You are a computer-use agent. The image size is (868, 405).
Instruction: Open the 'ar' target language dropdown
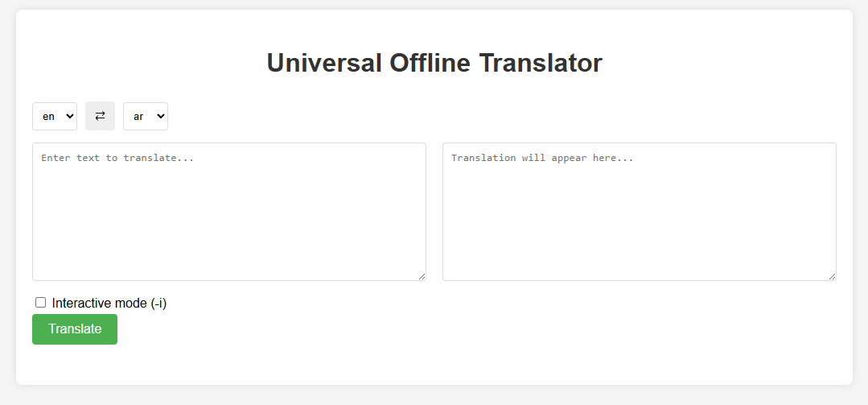click(146, 117)
